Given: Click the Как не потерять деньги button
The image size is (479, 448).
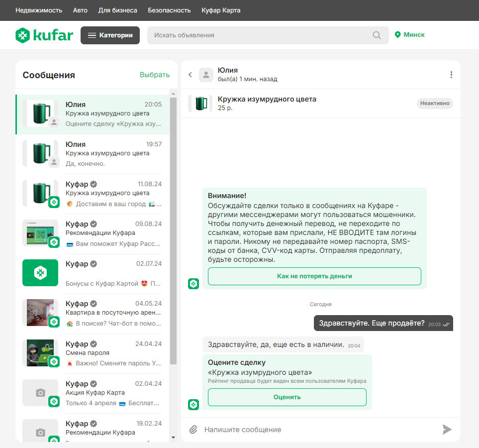Looking at the screenshot, I should click(314, 276).
